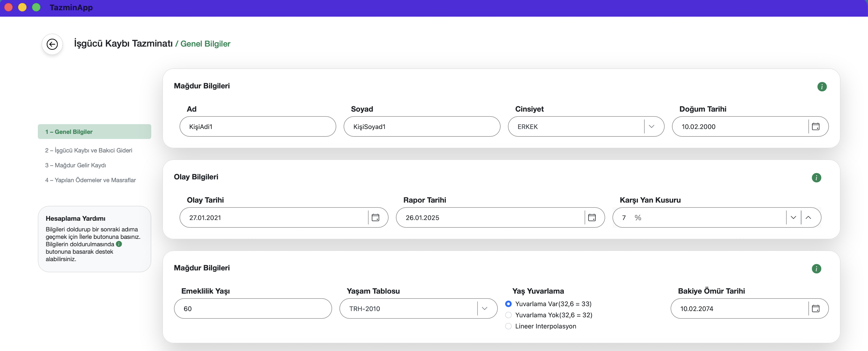Select Lineer Interpolasyon radio option

click(x=508, y=326)
